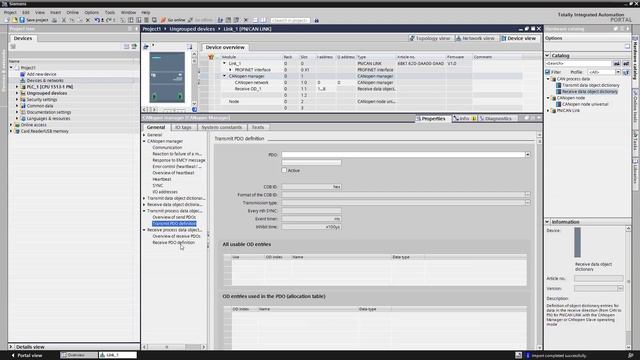Enable the Active checkbox under PDO
Image resolution: width=640 pixels, height=360 pixels.
point(284,170)
